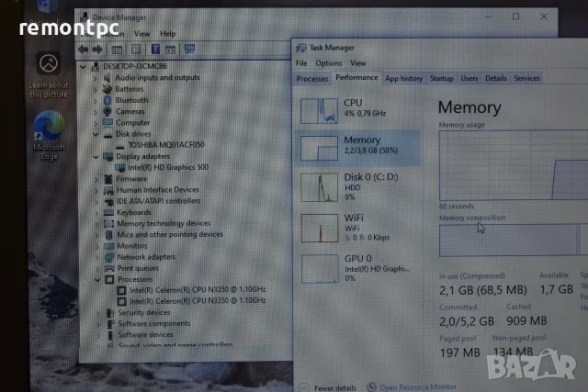588x392 pixels.
Task: Collapse the Disk drives node
Action: (x=96, y=134)
